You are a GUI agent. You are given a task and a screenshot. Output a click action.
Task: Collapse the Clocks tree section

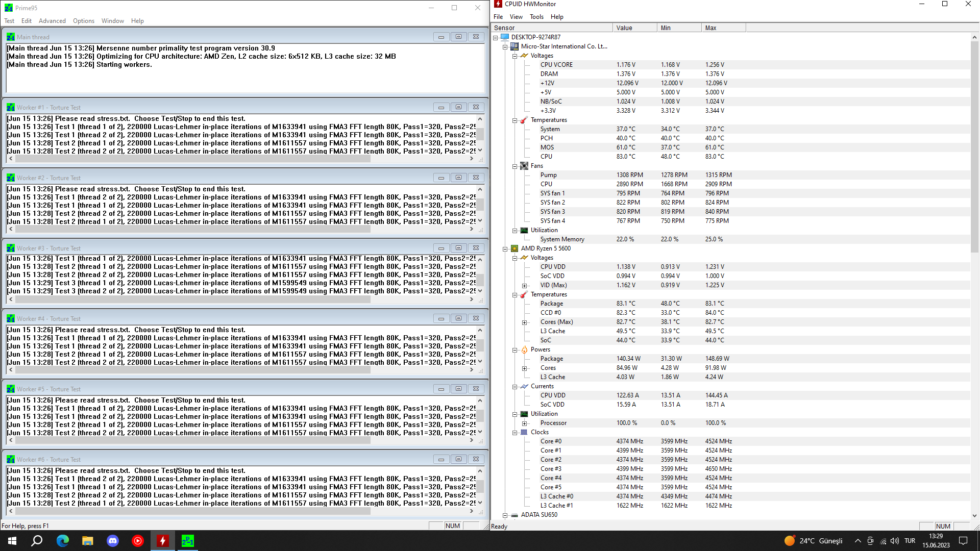point(514,433)
